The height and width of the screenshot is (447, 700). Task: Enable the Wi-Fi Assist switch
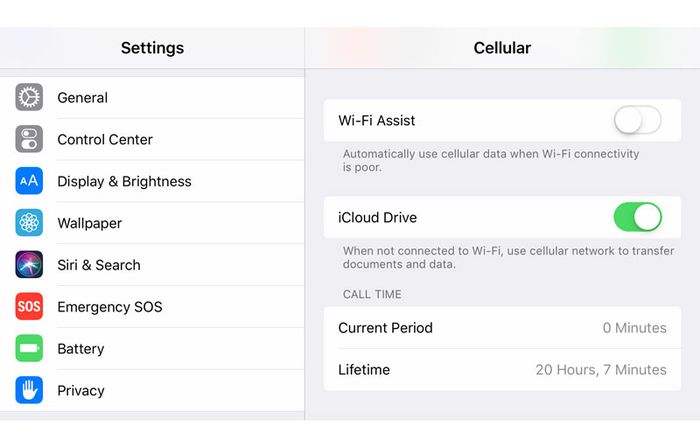click(x=638, y=120)
